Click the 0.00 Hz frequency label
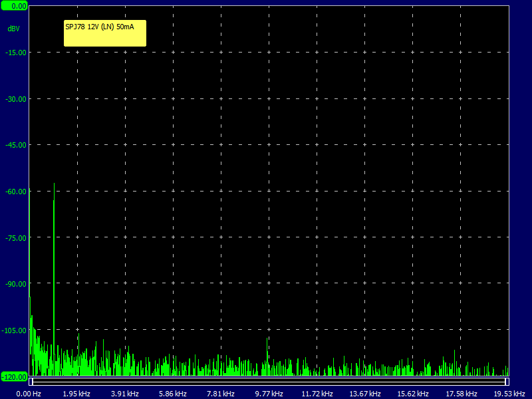The width and height of the screenshot is (532, 399). [29, 394]
